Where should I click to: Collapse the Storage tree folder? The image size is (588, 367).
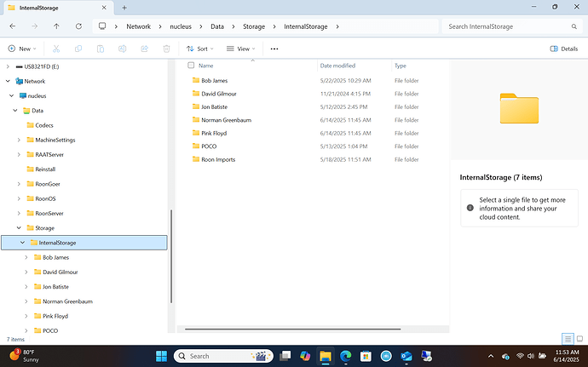point(19,228)
